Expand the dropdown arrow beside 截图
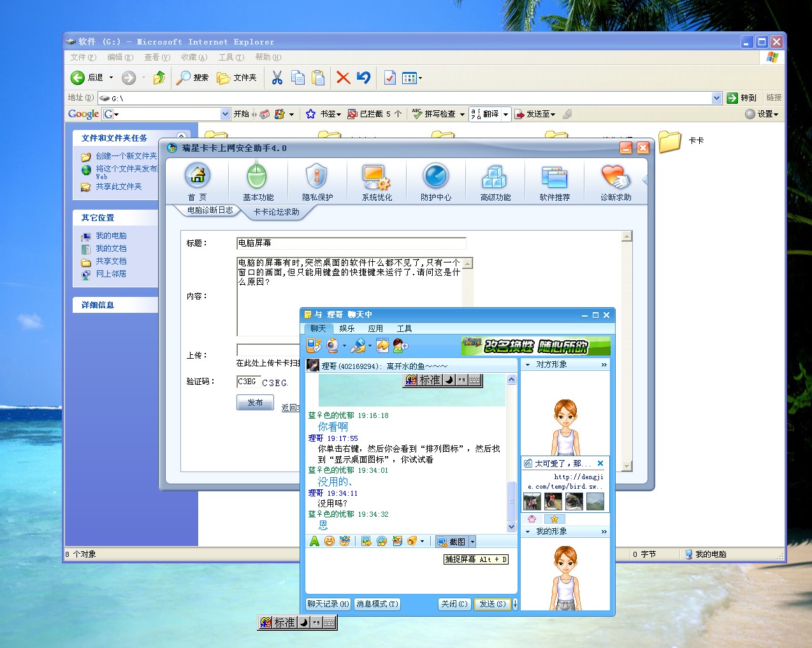The width and height of the screenshot is (812, 648). (x=472, y=542)
